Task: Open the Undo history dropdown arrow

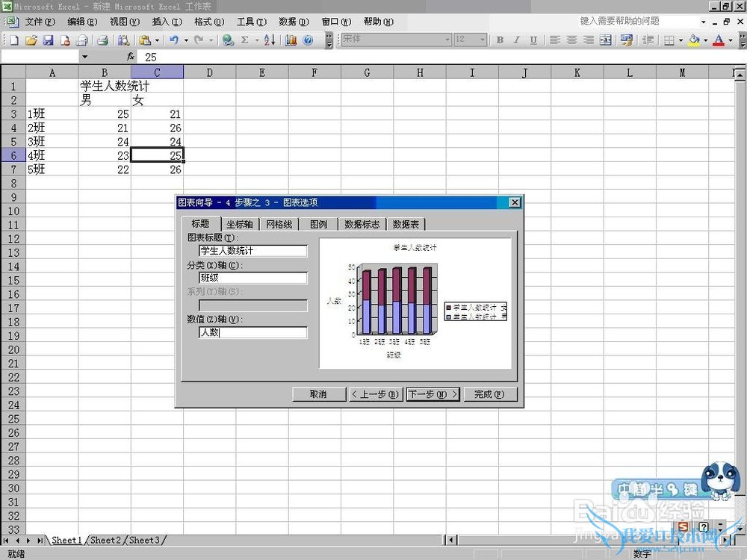Action: [x=186, y=40]
